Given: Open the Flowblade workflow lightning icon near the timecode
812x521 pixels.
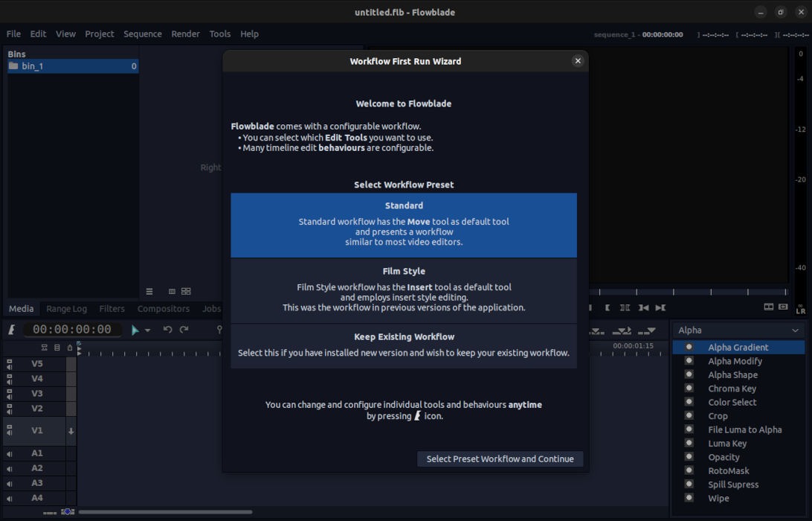Looking at the screenshot, I should pos(11,329).
